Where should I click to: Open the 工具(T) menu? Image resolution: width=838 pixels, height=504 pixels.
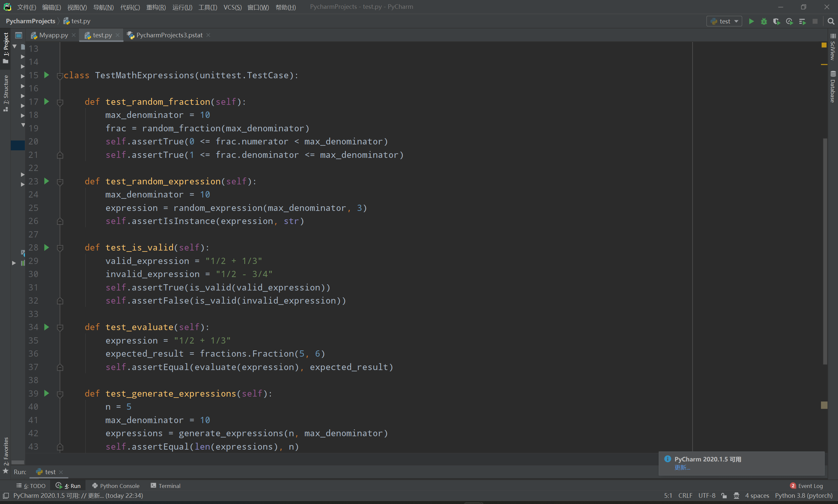(x=208, y=7)
